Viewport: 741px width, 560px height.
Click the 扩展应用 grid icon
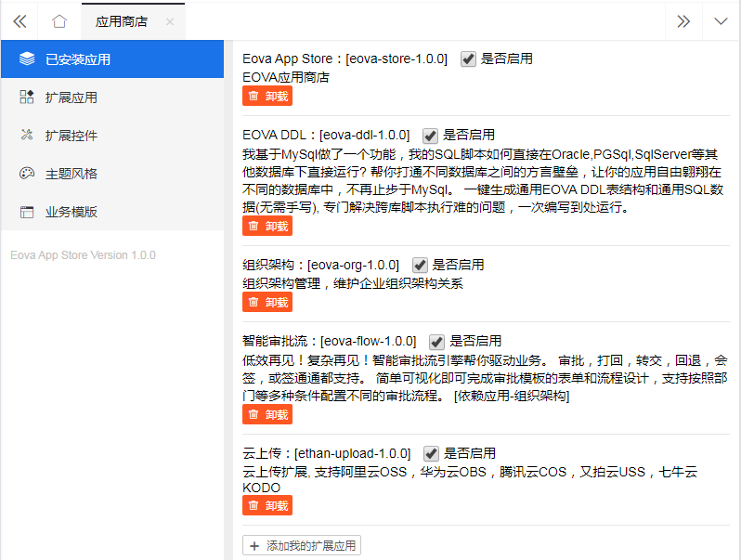pyautogui.click(x=27, y=98)
